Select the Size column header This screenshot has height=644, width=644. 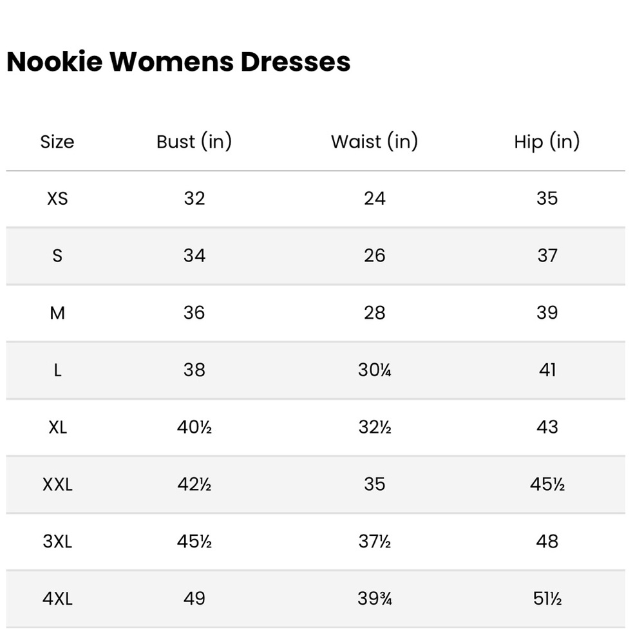(x=57, y=142)
